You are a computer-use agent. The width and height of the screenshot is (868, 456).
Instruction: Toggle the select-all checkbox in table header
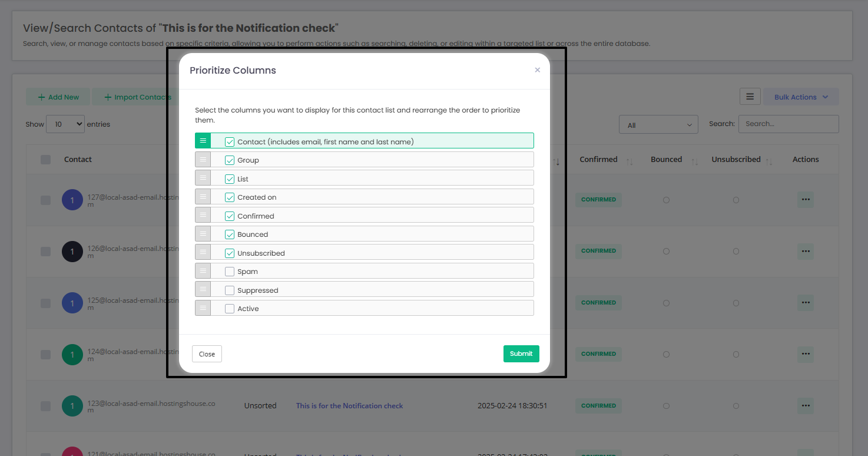point(45,160)
